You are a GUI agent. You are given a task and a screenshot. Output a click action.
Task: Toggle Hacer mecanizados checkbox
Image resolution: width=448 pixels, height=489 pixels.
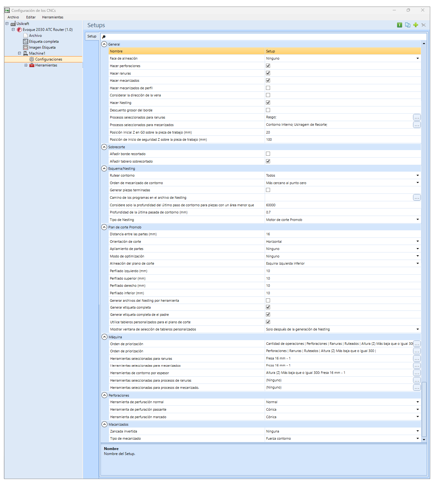click(x=268, y=81)
